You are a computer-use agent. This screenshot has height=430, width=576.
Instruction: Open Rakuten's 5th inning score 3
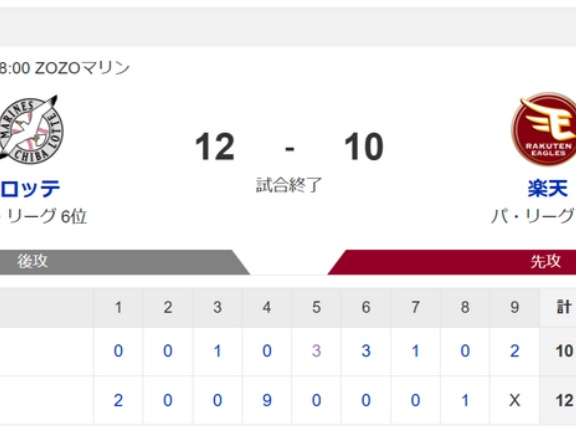[316, 351]
